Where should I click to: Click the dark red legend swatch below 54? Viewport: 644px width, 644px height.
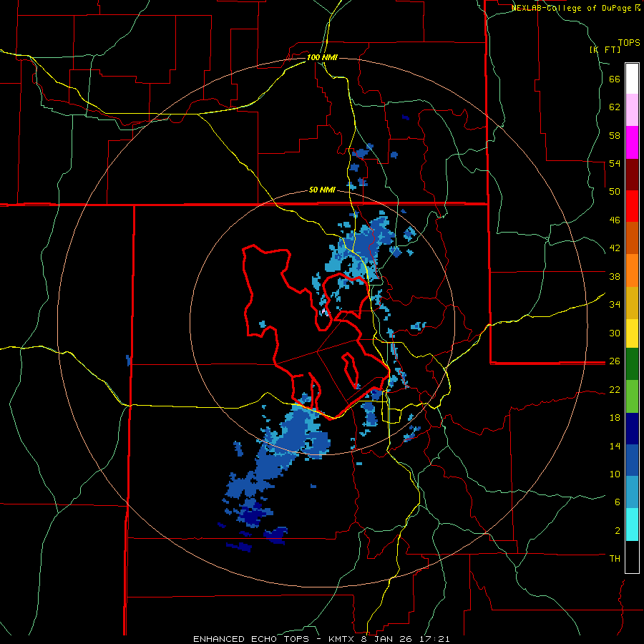(x=632, y=175)
